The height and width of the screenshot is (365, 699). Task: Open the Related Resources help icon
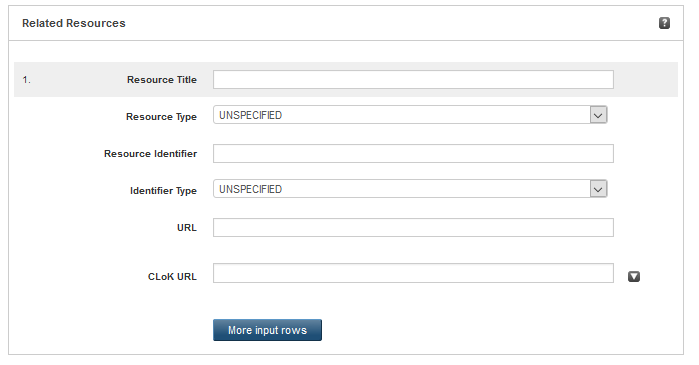click(x=664, y=23)
